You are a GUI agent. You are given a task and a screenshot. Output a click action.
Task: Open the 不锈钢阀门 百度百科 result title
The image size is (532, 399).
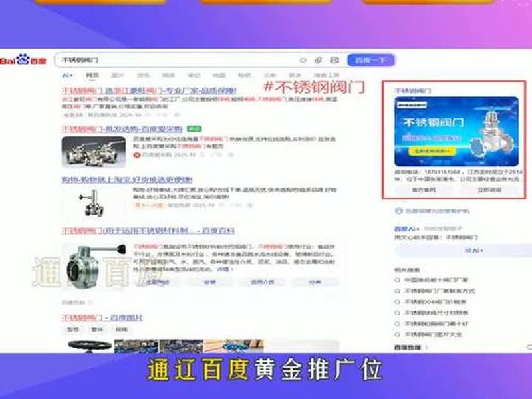pos(148,231)
